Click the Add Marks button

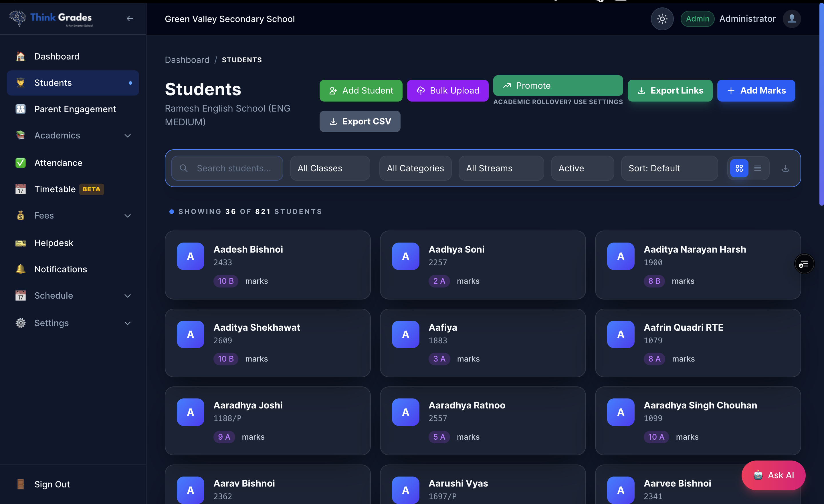(x=756, y=91)
